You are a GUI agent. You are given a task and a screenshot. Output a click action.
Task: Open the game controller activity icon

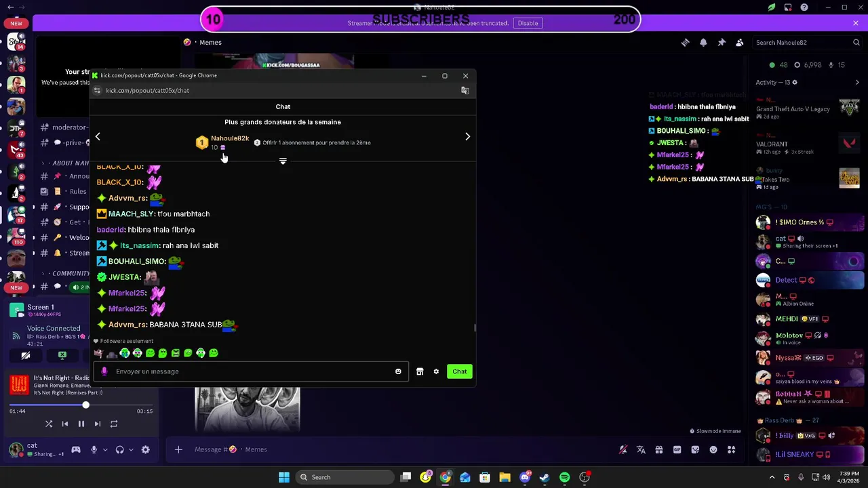click(x=76, y=449)
